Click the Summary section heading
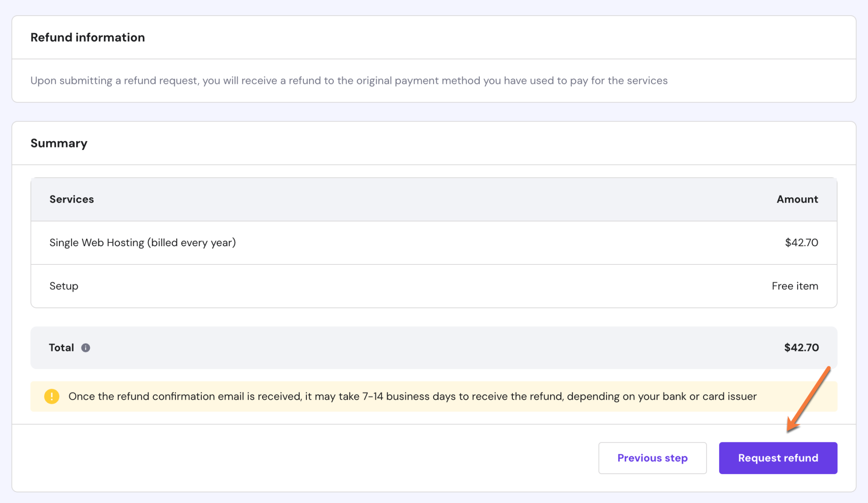 pos(58,143)
